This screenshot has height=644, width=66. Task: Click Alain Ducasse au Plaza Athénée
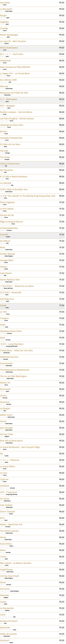[x=15, y=67]
